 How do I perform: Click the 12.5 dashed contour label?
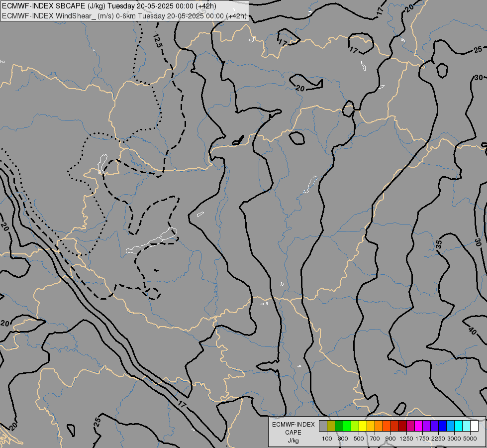(x=158, y=40)
